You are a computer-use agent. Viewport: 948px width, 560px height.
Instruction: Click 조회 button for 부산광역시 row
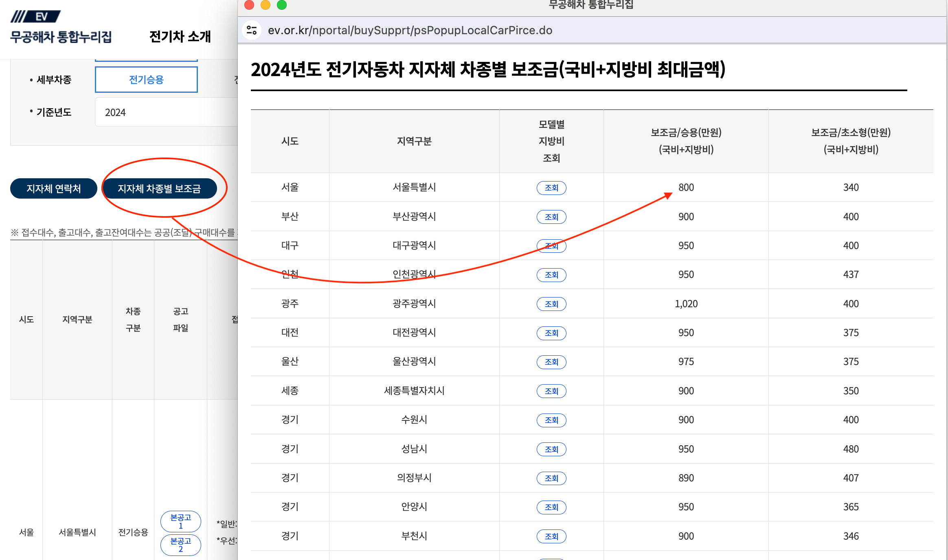(551, 217)
